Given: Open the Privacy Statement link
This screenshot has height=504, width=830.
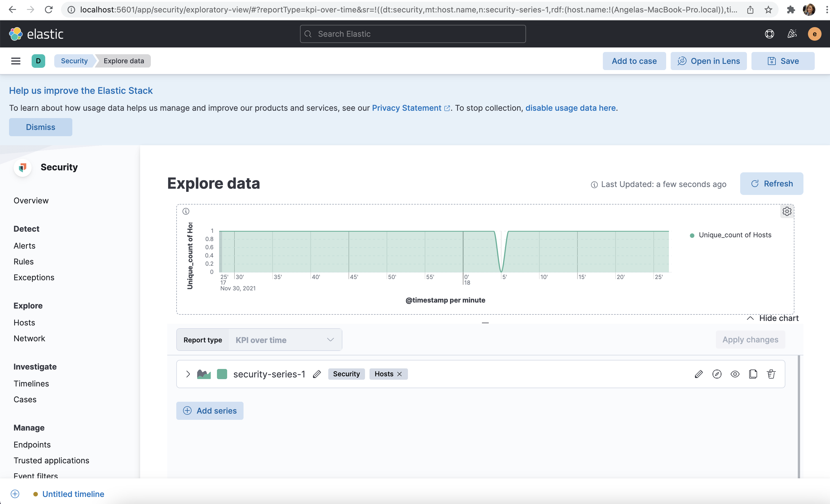Looking at the screenshot, I should point(407,108).
